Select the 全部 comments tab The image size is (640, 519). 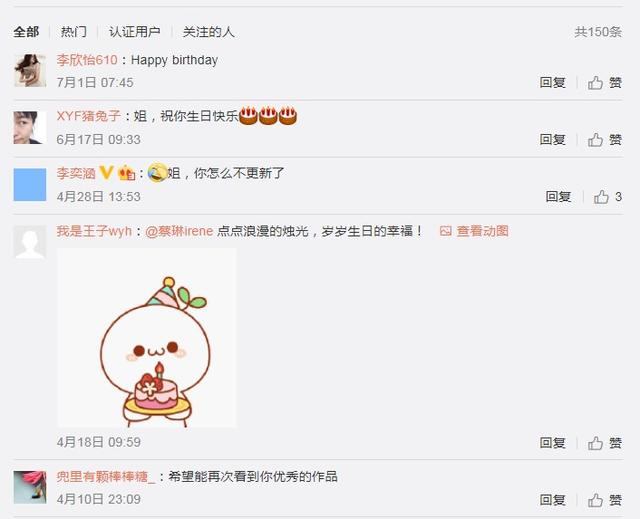(26, 32)
